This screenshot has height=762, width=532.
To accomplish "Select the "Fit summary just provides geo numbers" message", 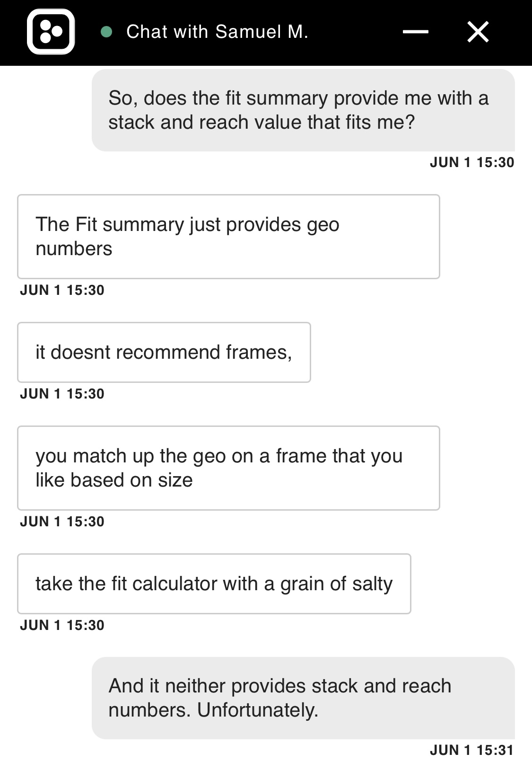I will [228, 236].
